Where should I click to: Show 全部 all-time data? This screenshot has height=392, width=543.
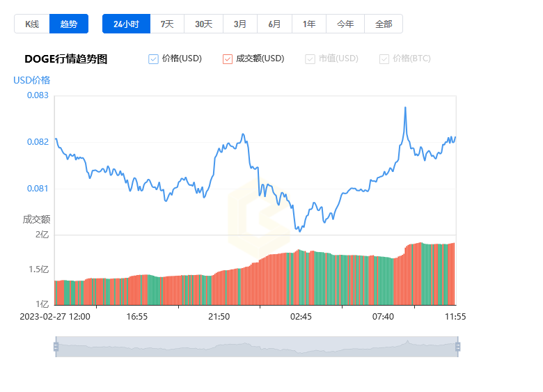tap(384, 24)
